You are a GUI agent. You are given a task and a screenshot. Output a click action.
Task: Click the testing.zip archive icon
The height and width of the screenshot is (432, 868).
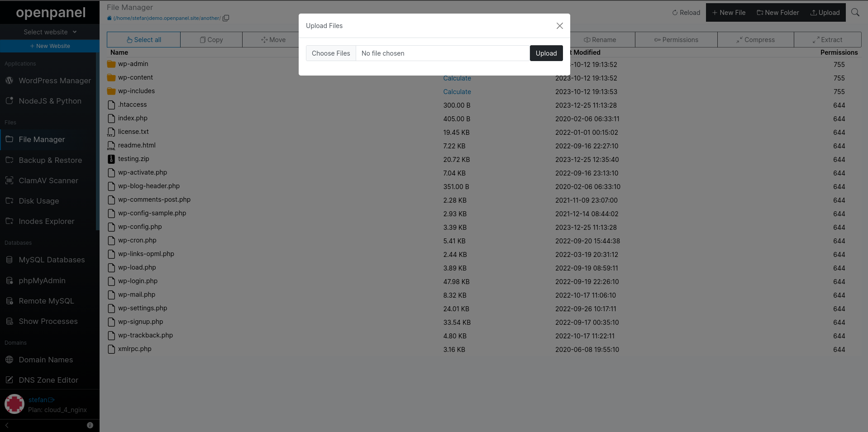[111, 159]
